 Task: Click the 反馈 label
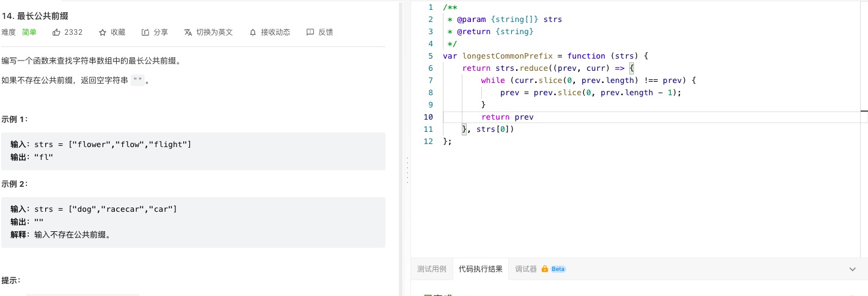[x=326, y=32]
